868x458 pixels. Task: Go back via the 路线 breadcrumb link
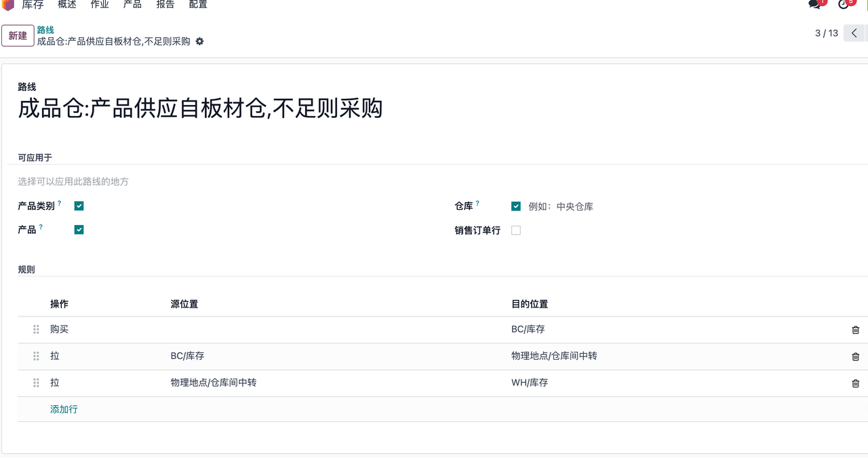(x=45, y=30)
